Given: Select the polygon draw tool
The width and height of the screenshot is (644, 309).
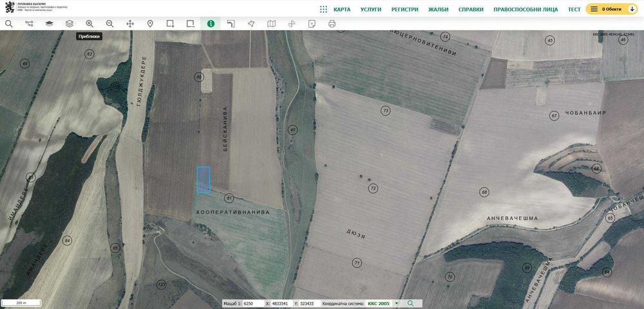Looking at the screenshot, I should point(251,24).
